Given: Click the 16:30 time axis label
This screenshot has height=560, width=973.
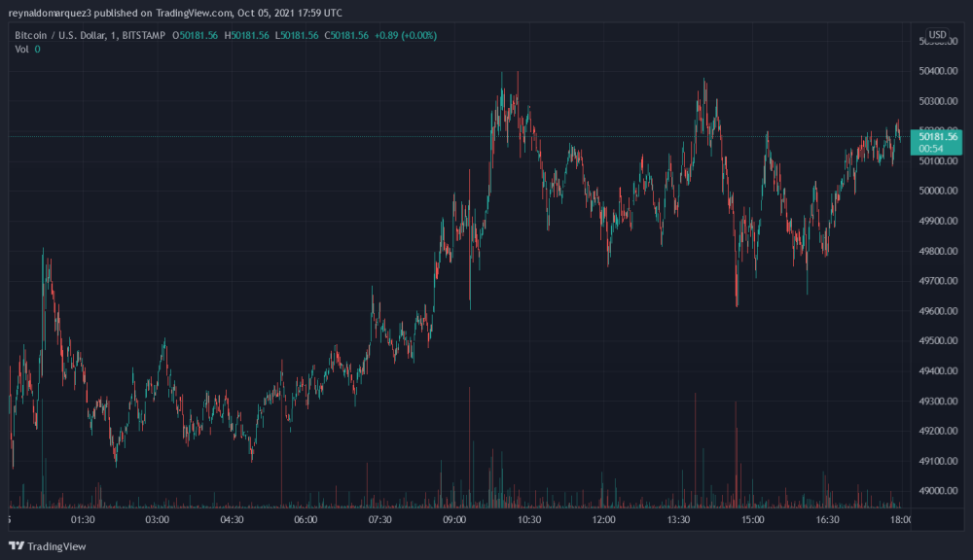Looking at the screenshot, I should 827,520.
